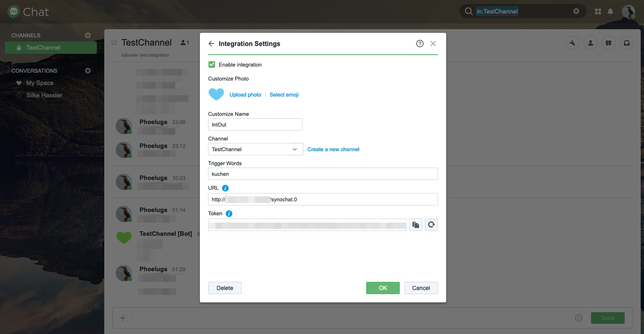
Task: Focus the Trigger Words field
Action: (x=323, y=174)
